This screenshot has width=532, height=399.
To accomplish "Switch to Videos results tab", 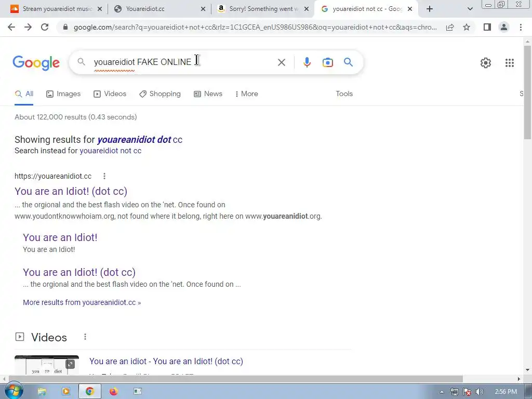I will (x=110, y=94).
